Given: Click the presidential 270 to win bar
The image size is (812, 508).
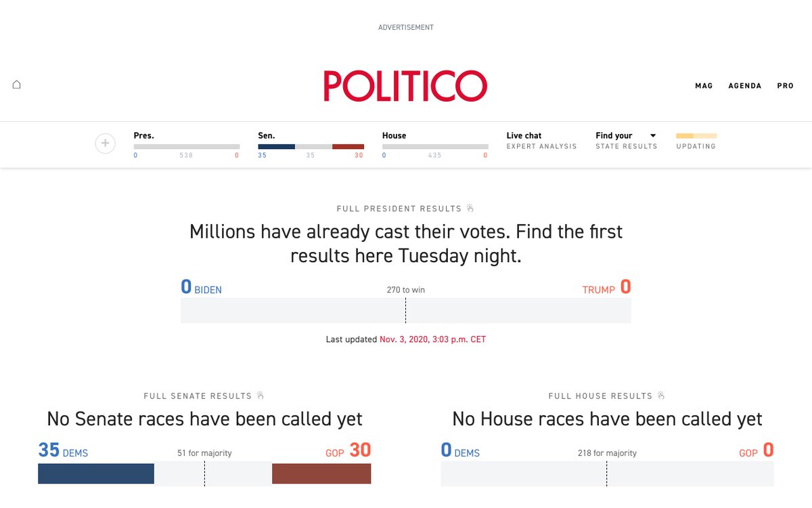Looking at the screenshot, I should (x=405, y=310).
